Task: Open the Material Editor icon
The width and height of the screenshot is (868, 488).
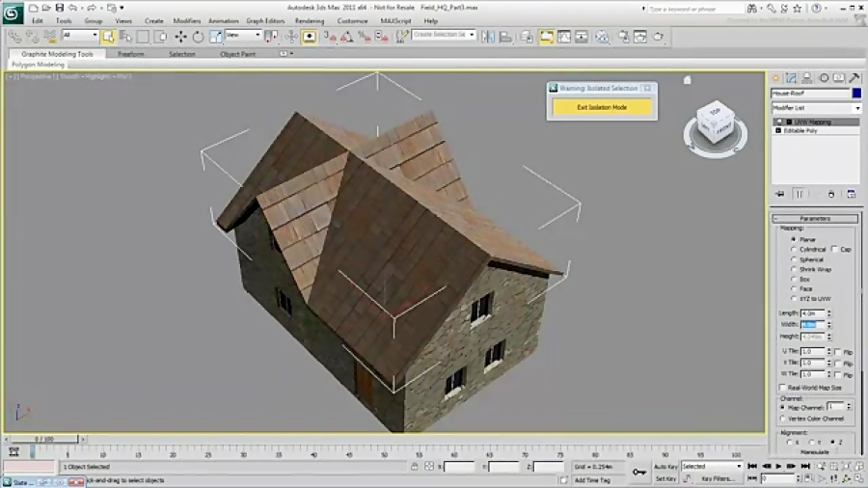Action: point(602,37)
